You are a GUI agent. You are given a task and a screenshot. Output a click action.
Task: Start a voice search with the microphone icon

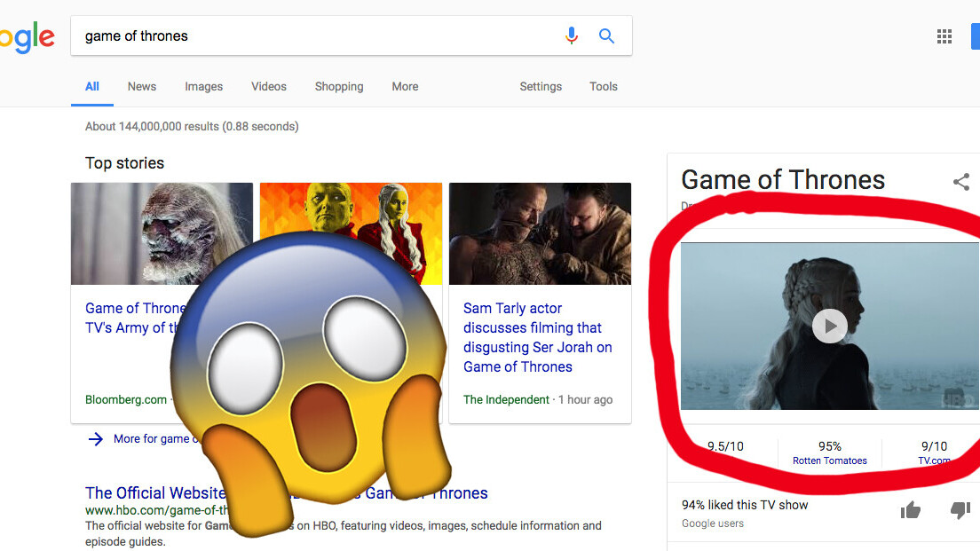click(571, 35)
